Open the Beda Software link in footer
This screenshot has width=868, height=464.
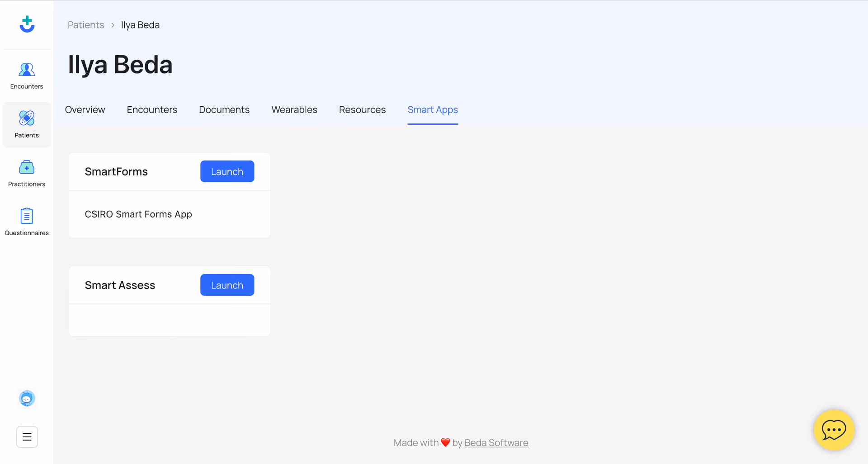[496, 443]
